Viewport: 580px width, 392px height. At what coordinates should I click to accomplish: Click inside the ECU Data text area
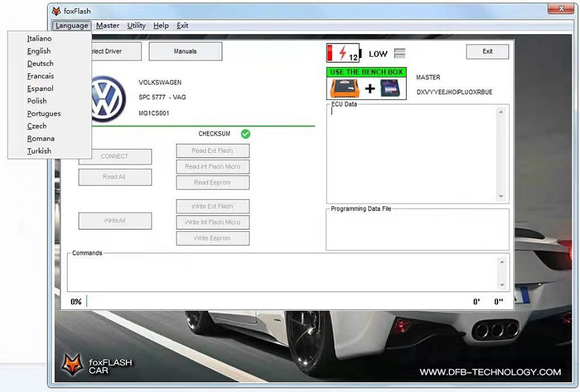click(x=412, y=154)
